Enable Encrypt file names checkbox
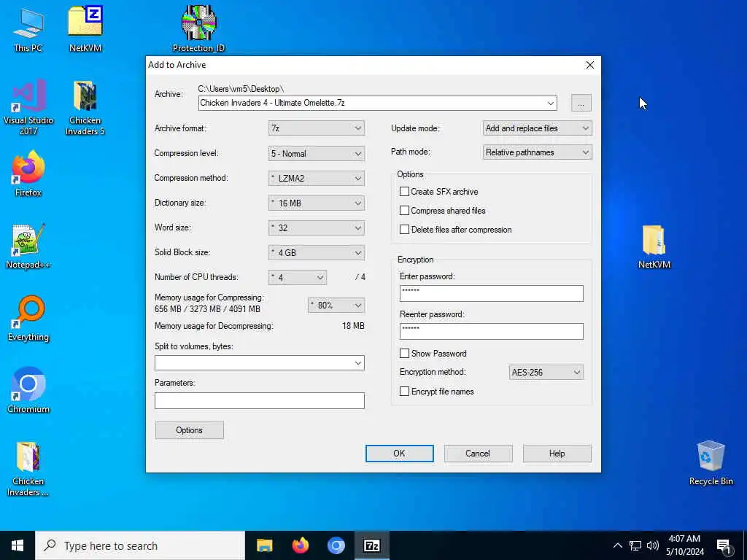 [404, 392]
